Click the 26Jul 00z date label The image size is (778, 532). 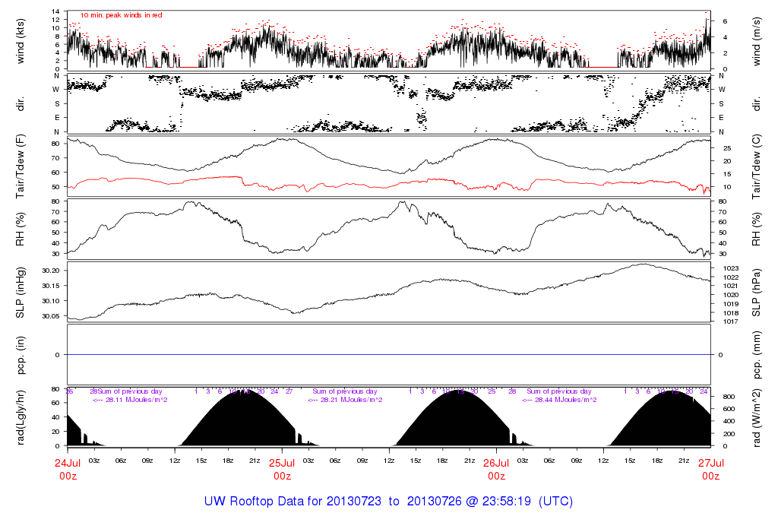[496, 469]
